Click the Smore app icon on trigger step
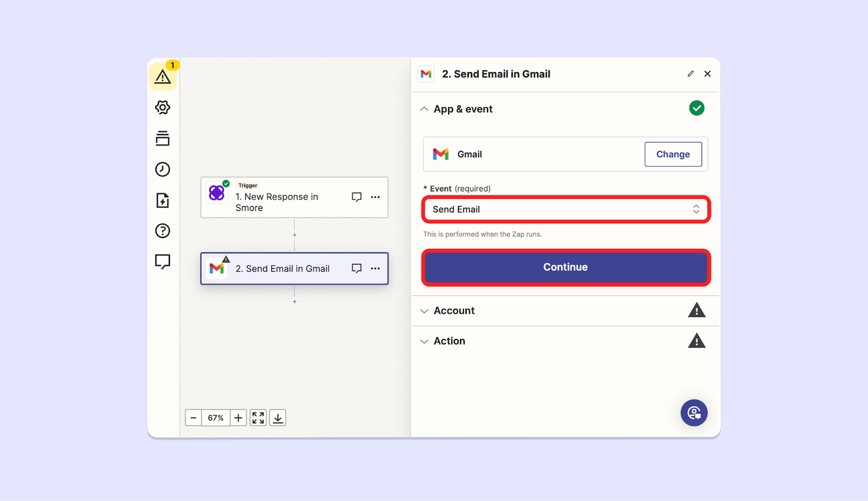The width and height of the screenshot is (868, 501). 216,193
